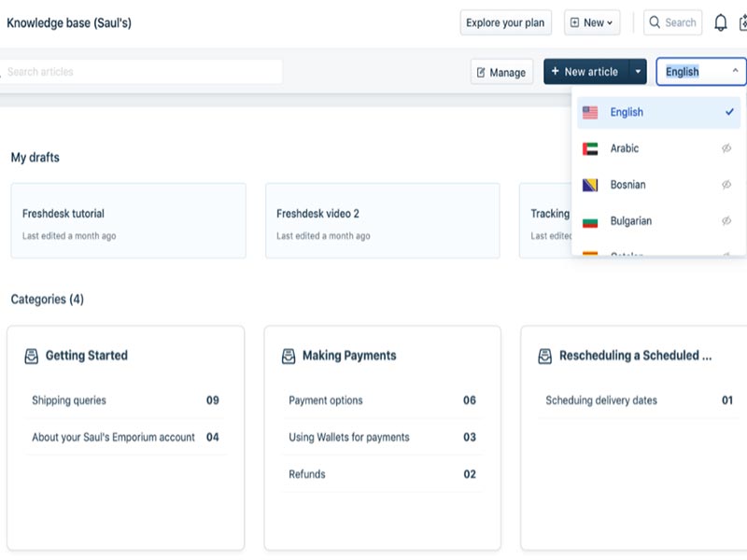Click the US flag next to English
747x560 pixels.
(x=588, y=111)
